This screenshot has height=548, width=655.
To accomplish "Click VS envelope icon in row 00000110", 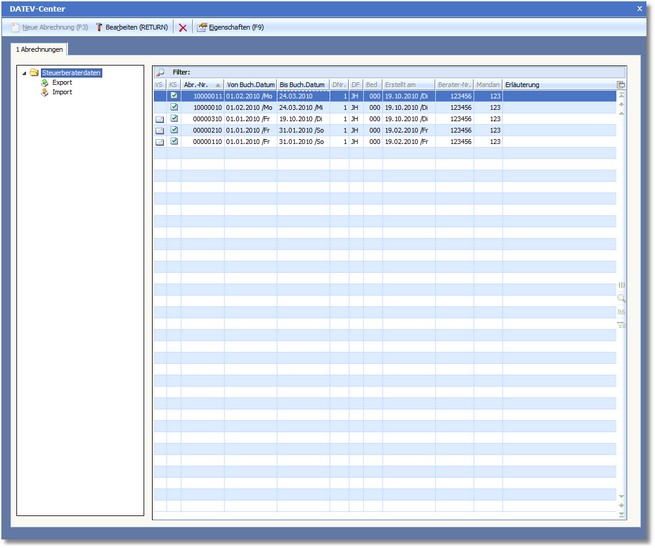I will point(159,142).
